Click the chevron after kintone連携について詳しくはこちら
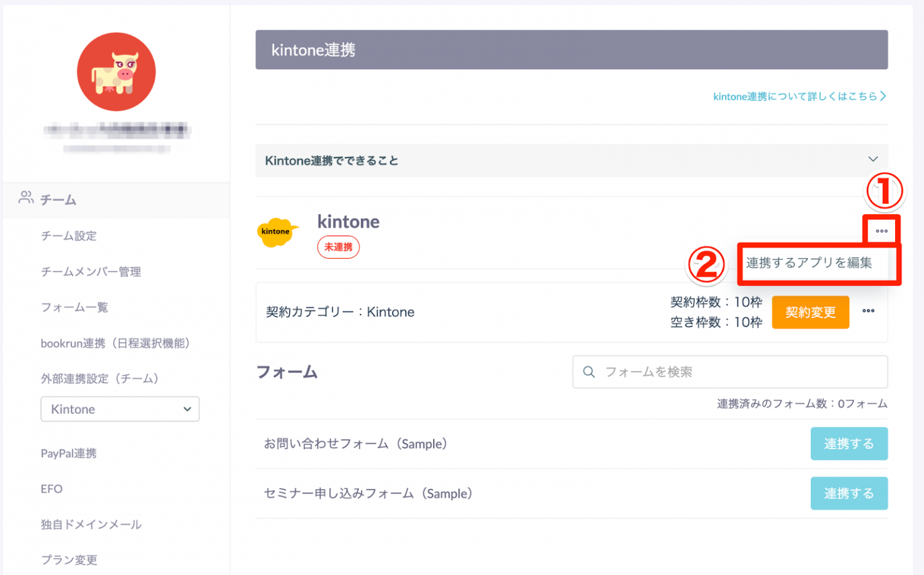Image resolution: width=924 pixels, height=575 pixels. 883,96
